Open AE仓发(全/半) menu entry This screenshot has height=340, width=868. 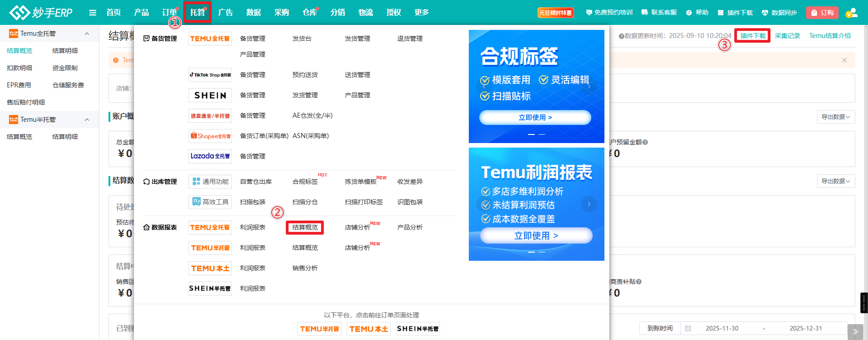point(312,115)
